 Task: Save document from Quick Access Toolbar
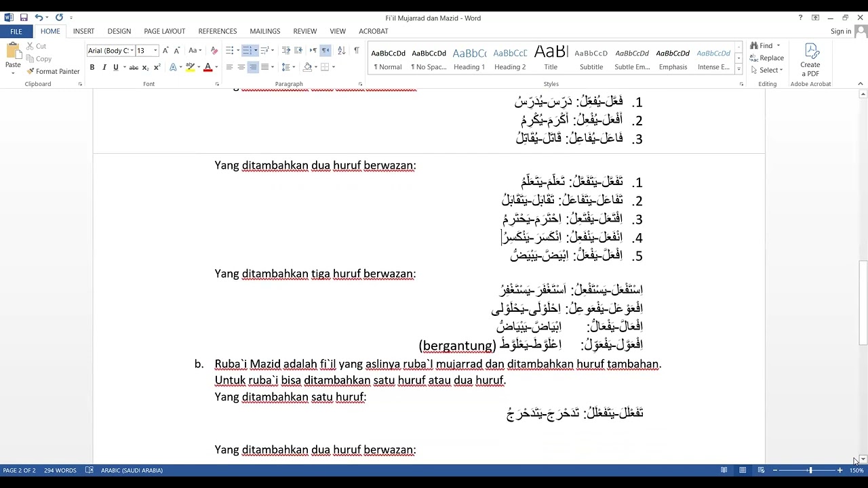point(24,18)
